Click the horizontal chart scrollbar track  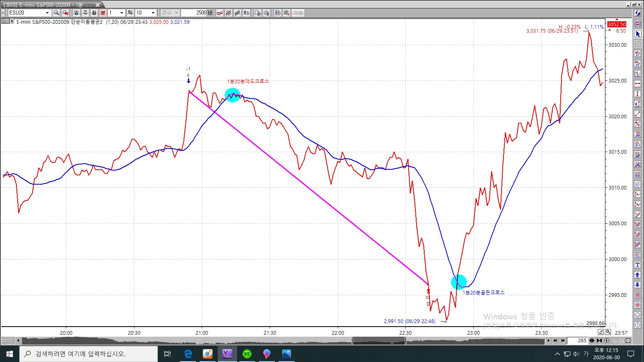(x=282, y=341)
